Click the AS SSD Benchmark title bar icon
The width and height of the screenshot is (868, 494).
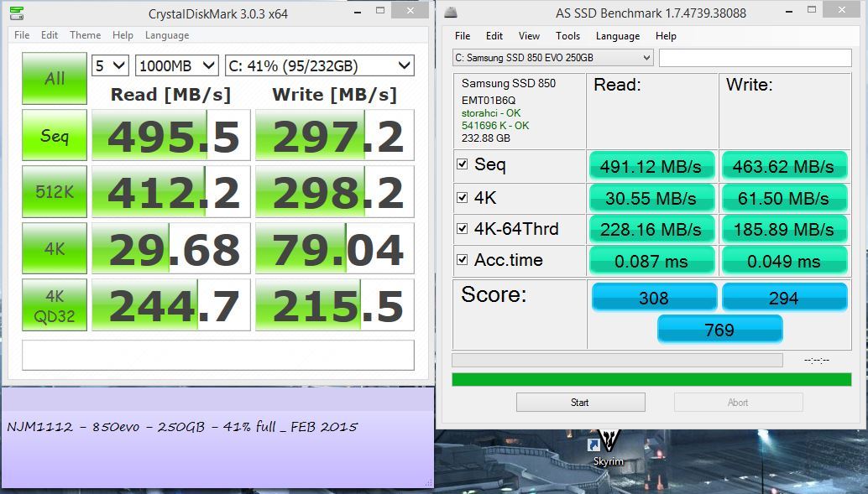(x=452, y=13)
